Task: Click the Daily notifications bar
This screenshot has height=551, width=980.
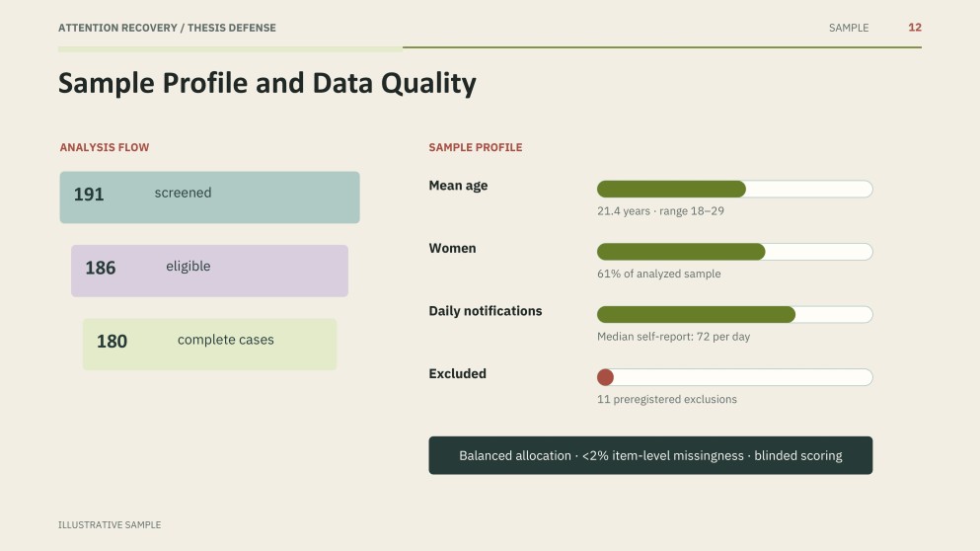Action: (x=734, y=315)
